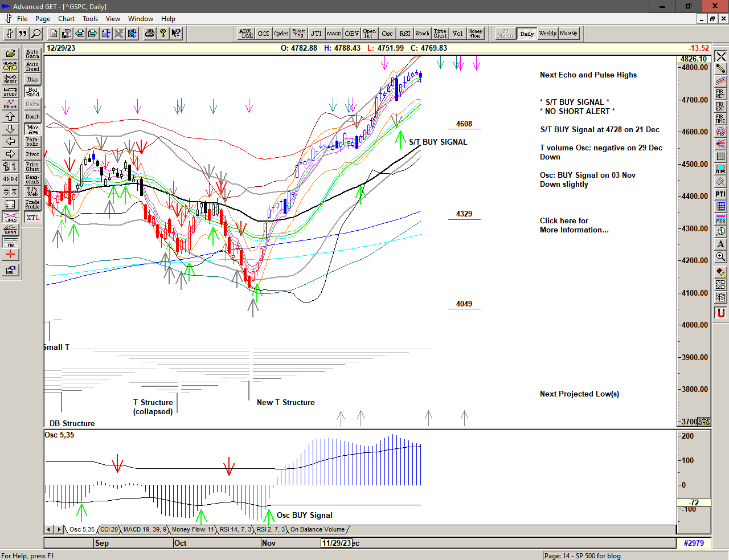Viewport: 729px width, 560px height.
Task: Toggle the Moving Average overlay
Action: click(32, 129)
